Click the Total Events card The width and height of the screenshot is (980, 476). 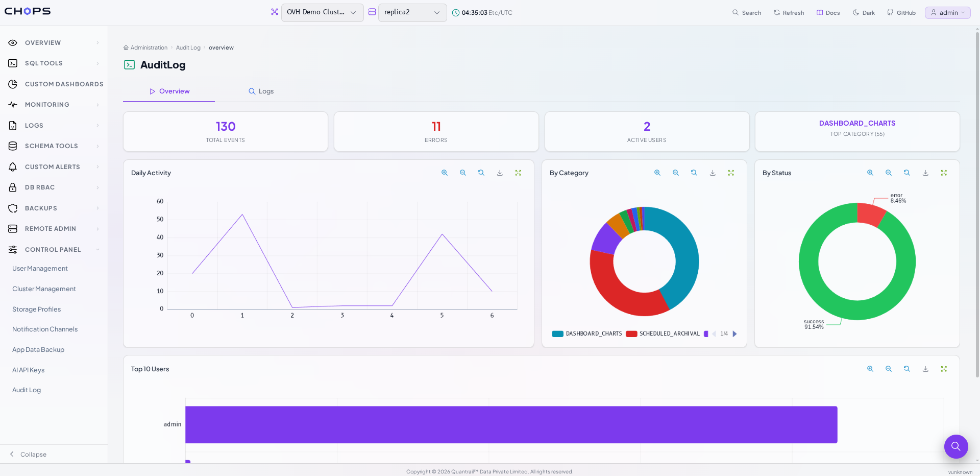pos(226,132)
